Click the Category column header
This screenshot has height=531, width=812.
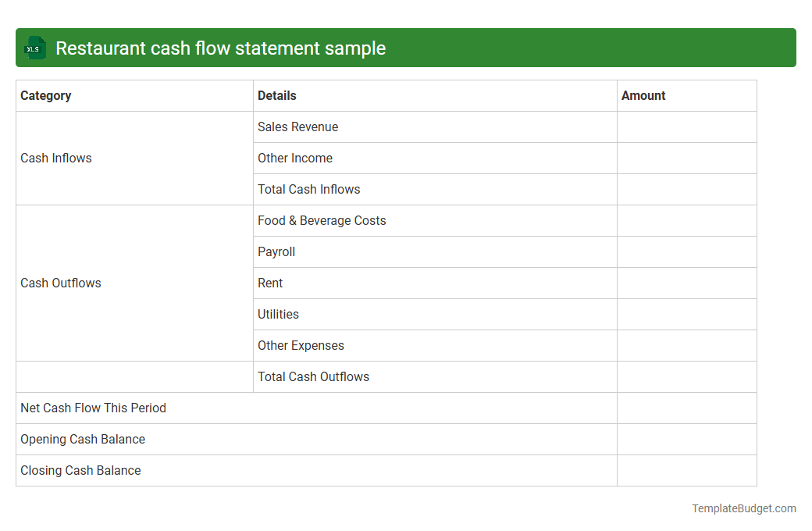click(45, 95)
